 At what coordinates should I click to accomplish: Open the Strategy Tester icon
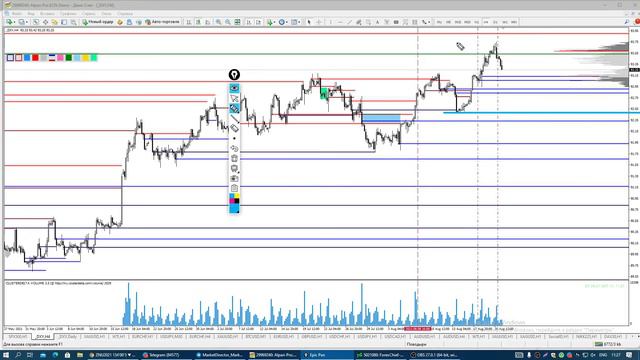[x=73, y=22]
